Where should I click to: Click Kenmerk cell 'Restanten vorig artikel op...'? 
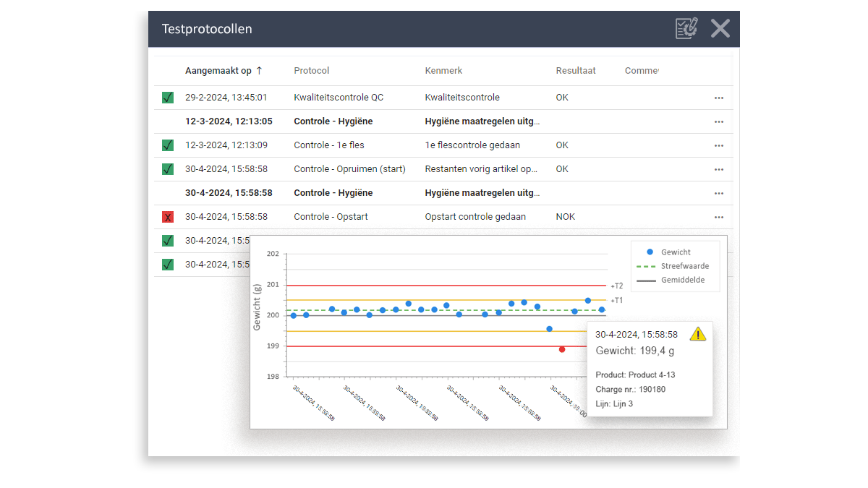tap(481, 169)
